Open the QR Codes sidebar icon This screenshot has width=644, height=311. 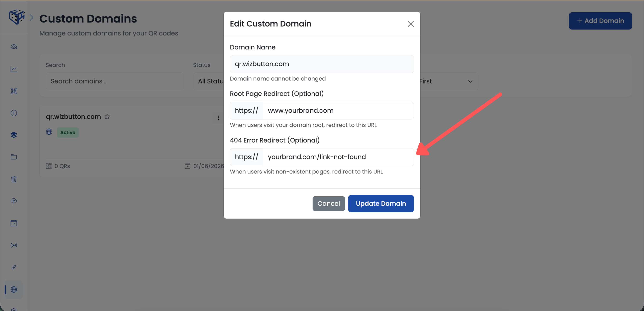point(14,91)
